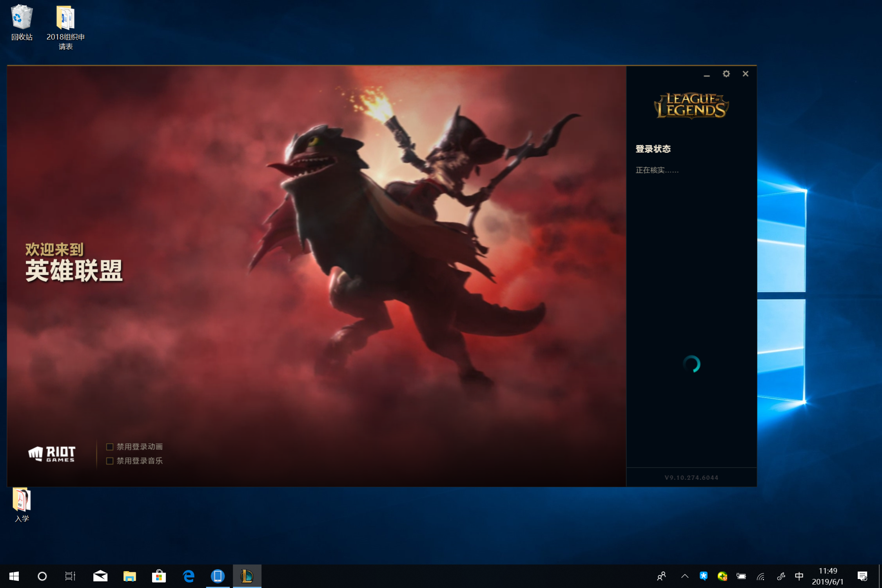Click the clock showing 11:49

pyautogui.click(x=828, y=576)
